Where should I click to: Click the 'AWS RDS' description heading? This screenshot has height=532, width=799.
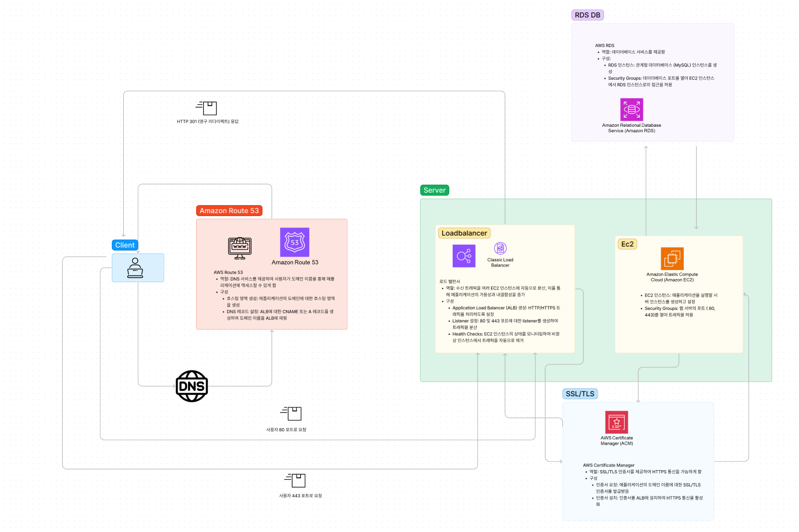pyautogui.click(x=604, y=45)
